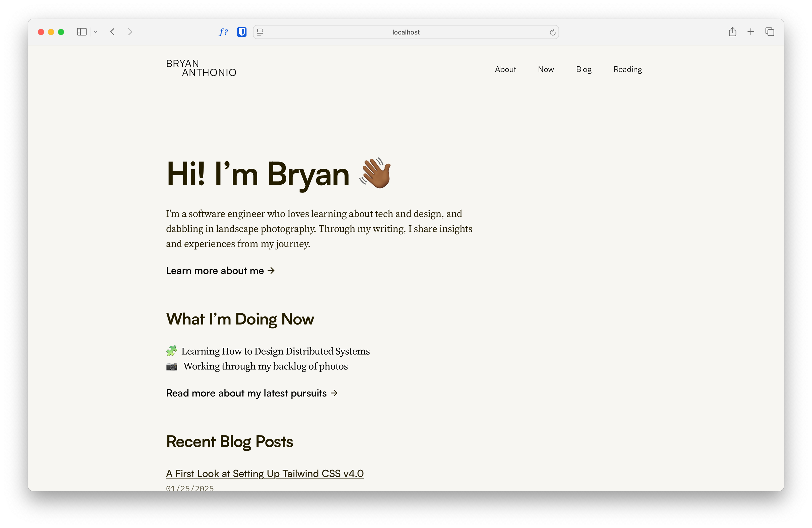
Task: Open the About navigation item
Action: [x=505, y=69]
